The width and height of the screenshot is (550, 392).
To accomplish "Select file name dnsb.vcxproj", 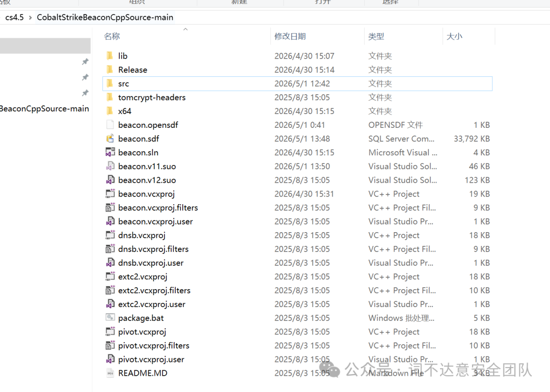I will pyautogui.click(x=142, y=235).
